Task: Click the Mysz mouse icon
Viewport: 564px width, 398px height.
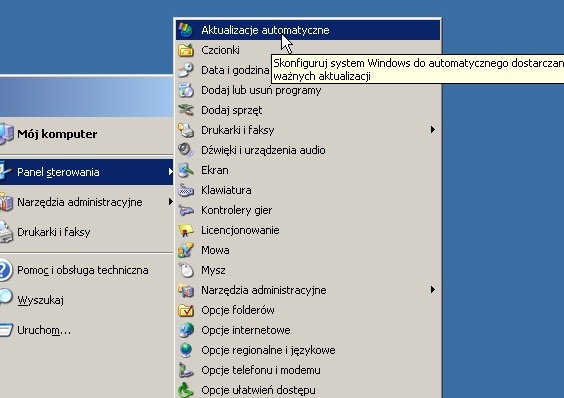Action: point(186,270)
